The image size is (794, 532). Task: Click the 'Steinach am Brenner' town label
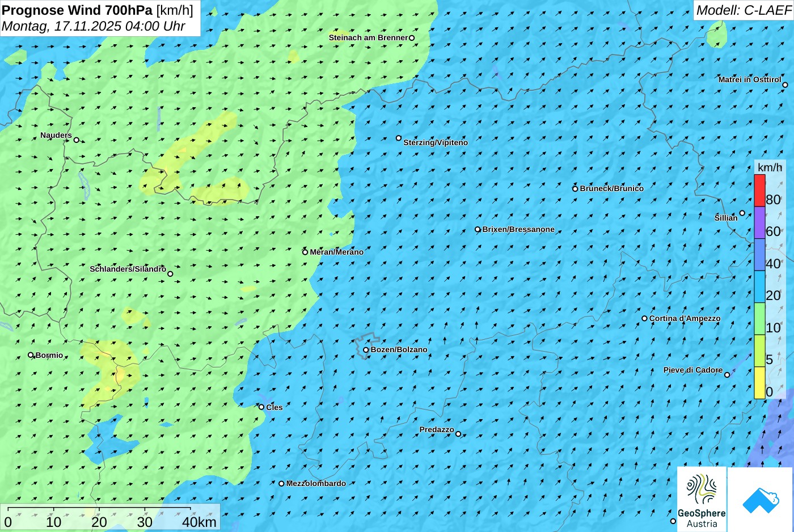pos(369,38)
